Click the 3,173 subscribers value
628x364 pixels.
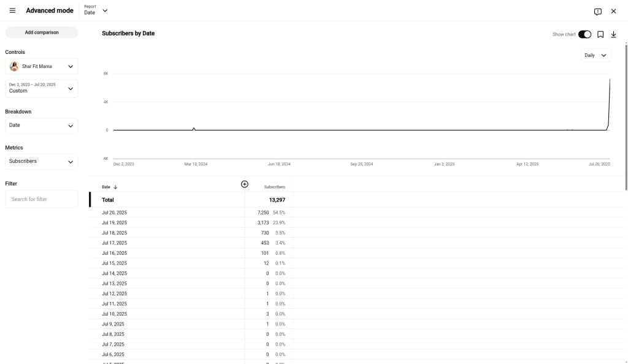click(x=263, y=223)
